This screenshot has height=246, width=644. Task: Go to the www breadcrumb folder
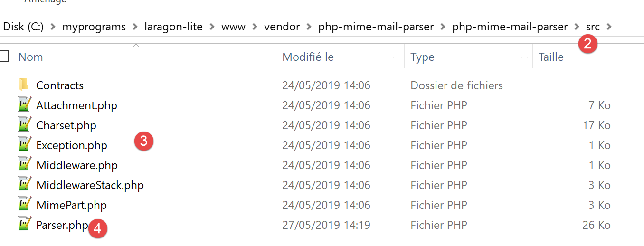click(x=233, y=27)
